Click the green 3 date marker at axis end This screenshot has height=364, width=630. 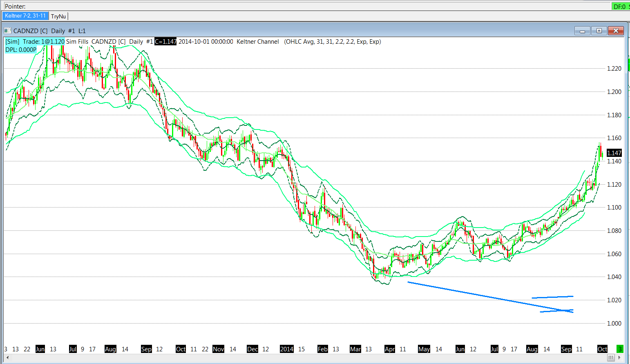[x=620, y=349]
